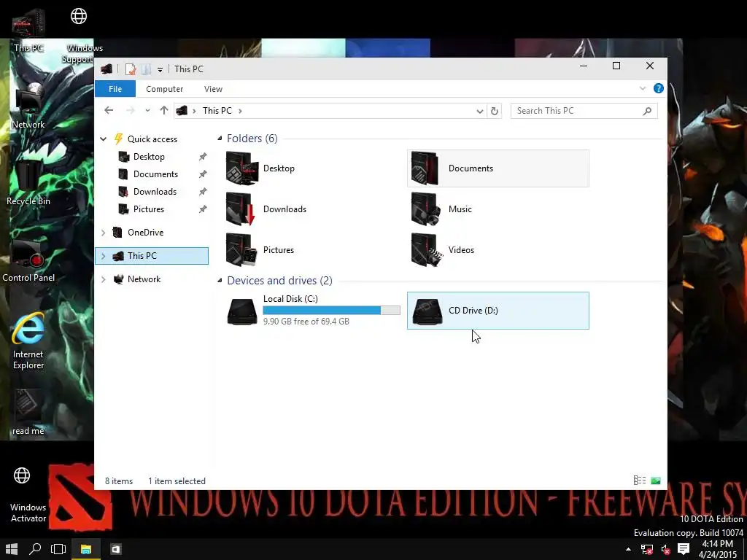Open the This PC breadcrumb dropdown arrow
This screenshot has height=560, width=747.
click(240, 111)
